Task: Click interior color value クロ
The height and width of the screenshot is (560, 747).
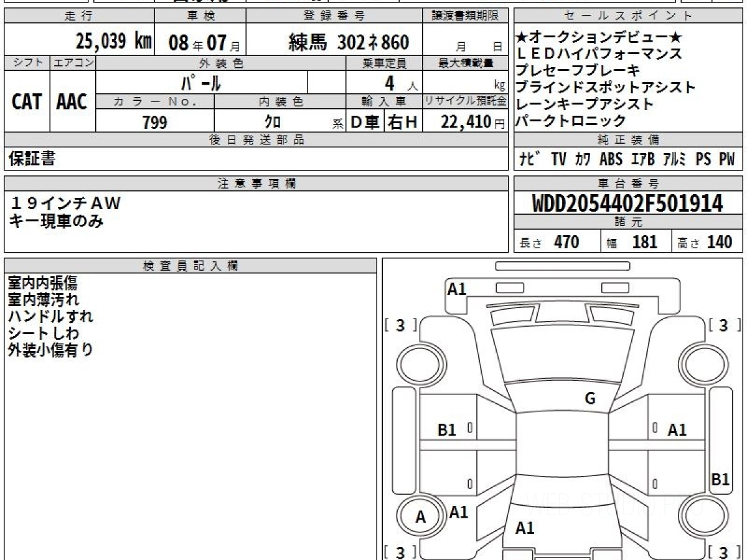Action: tap(274, 123)
